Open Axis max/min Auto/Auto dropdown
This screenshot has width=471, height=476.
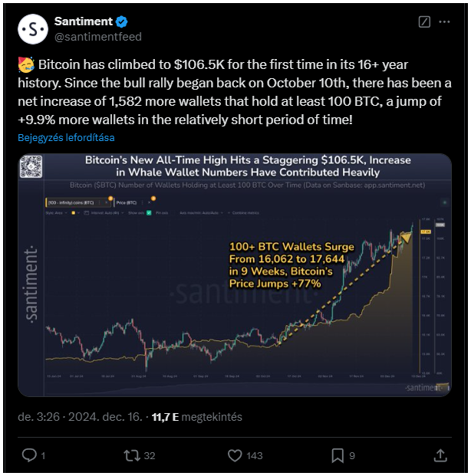point(201,213)
